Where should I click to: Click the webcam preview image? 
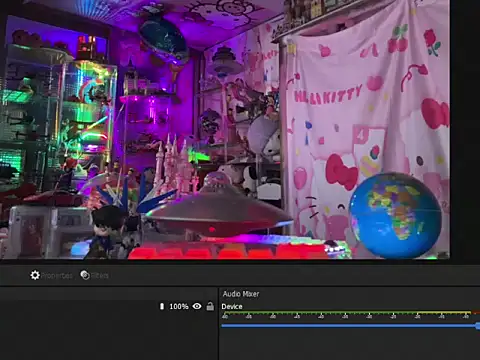pyautogui.click(x=225, y=129)
